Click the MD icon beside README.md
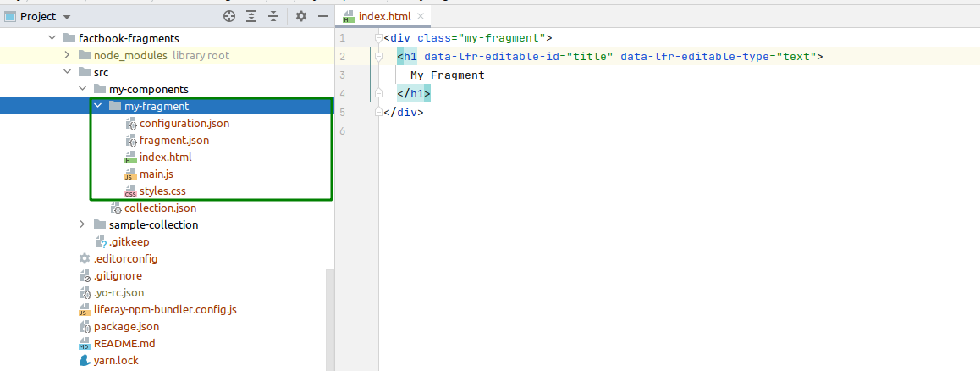 click(85, 343)
